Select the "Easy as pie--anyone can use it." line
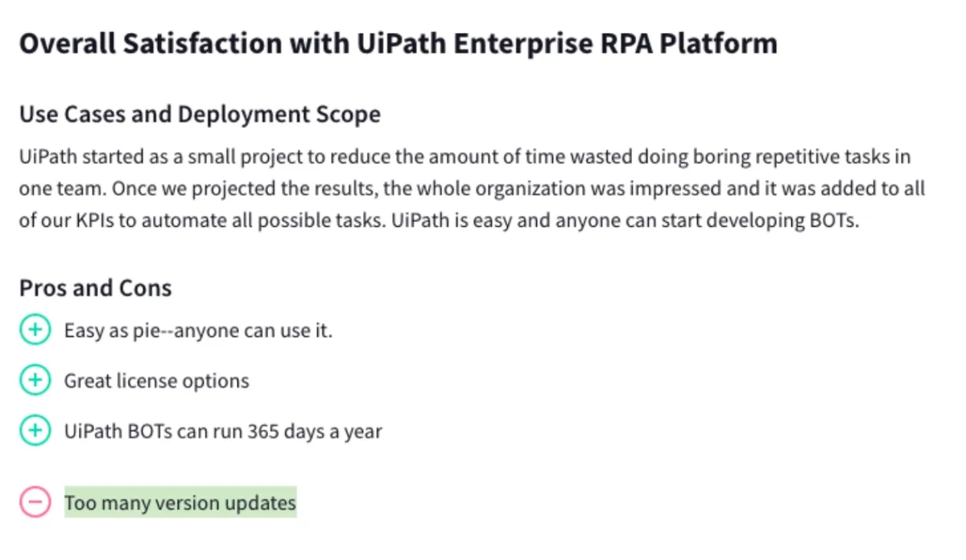This screenshot has width=966, height=560. (x=198, y=331)
